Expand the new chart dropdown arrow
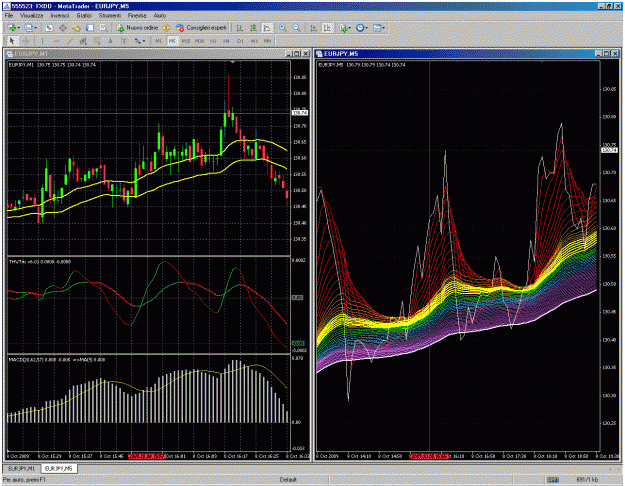Viewport: 625px width, 486px height. pos(19,28)
